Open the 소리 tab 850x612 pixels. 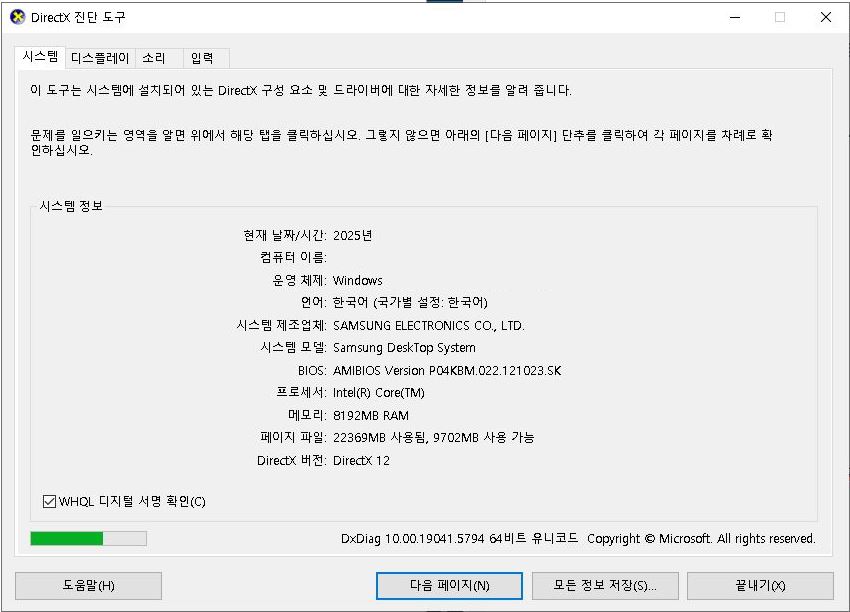(x=156, y=58)
